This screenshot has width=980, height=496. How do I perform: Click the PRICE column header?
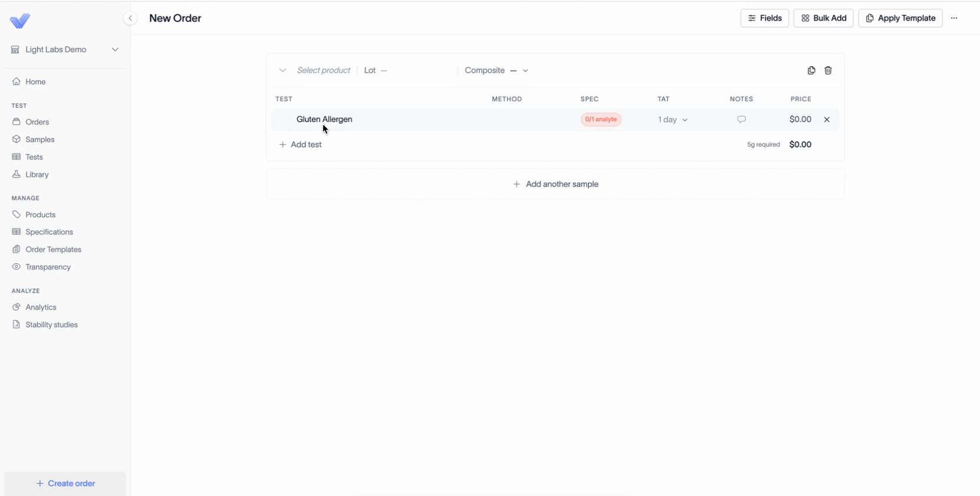[x=801, y=99]
